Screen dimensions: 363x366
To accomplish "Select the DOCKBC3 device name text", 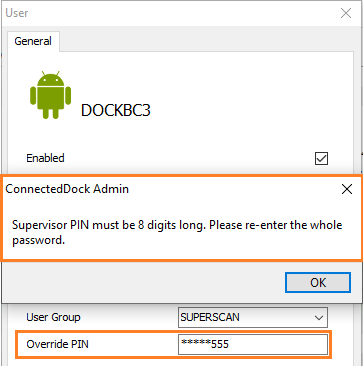I will tap(116, 110).
